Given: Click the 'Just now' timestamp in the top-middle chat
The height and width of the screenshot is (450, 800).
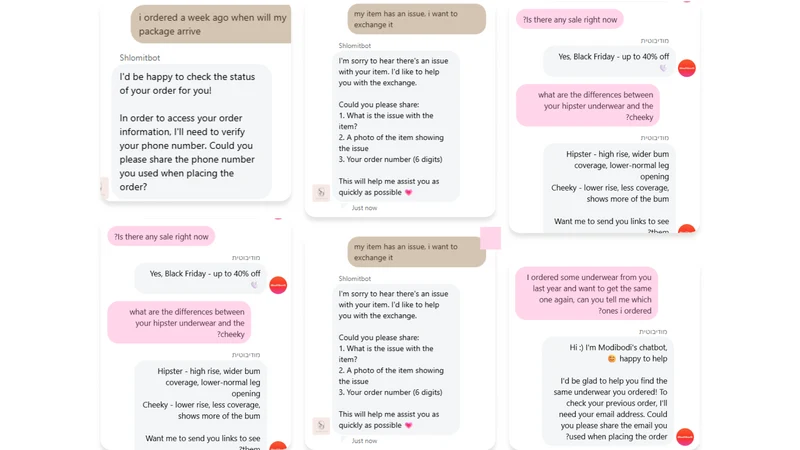Looking at the screenshot, I should (364, 208).
